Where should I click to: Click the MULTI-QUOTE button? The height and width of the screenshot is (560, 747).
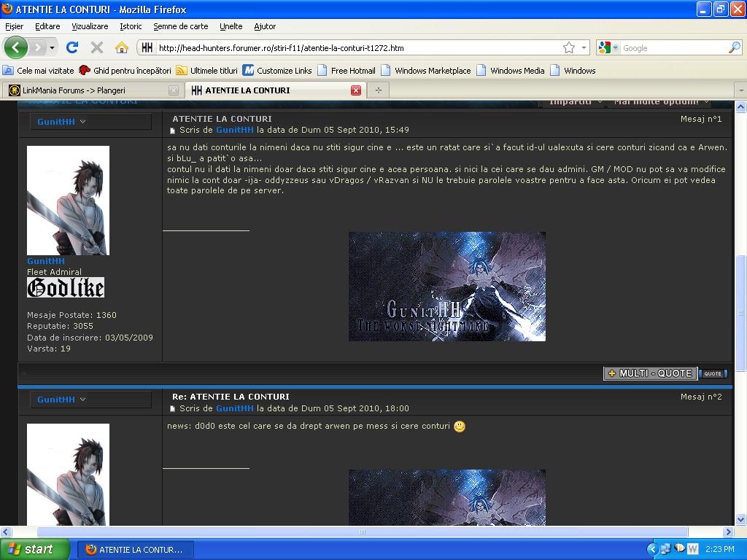coord(651,373)
